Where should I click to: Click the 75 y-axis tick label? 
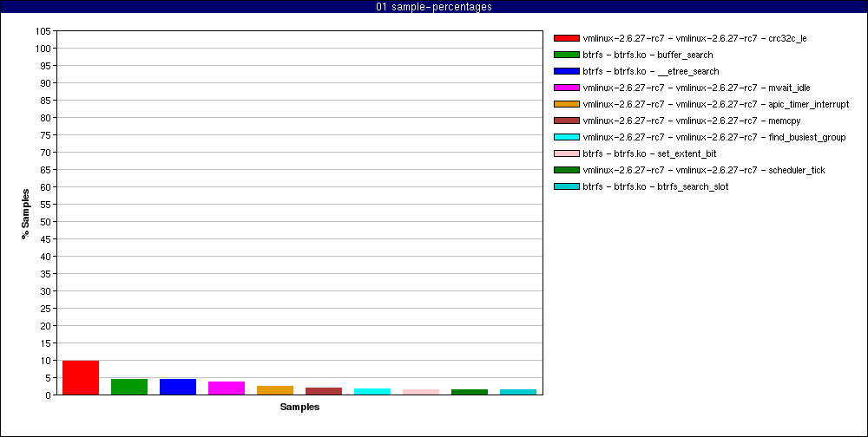click(47, 135)
